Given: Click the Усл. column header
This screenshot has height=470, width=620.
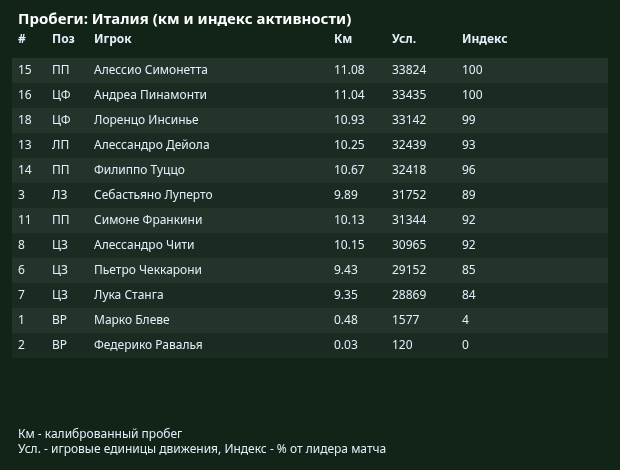Looking at the screenshot, I should (x=404, y=39).
